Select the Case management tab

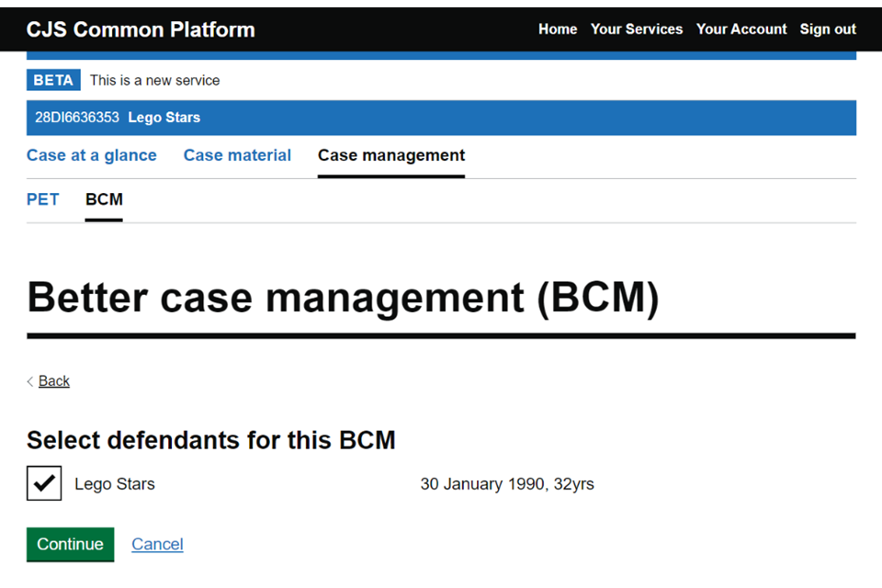pyautogui.click(x=390, y=155)
